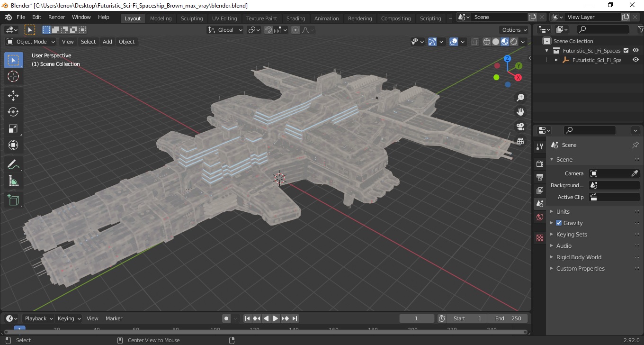
Task: Toggle show gizmo button
Action: [432, 42]
